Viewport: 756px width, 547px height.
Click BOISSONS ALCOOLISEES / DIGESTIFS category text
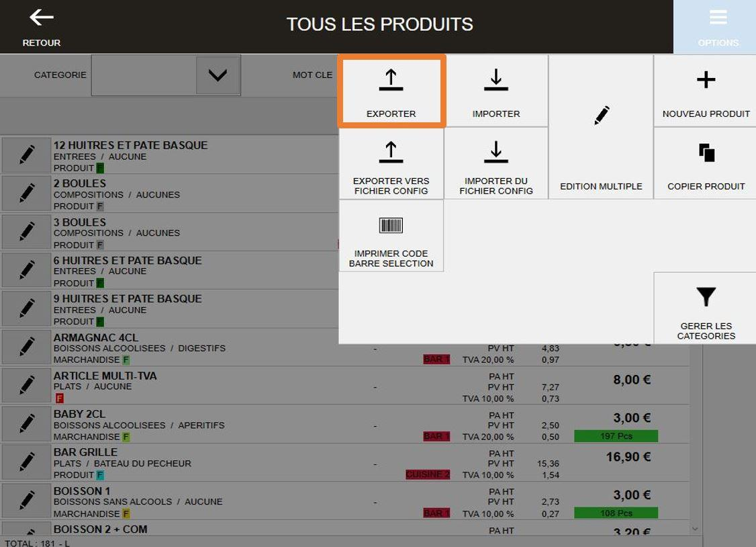[140, 348]
